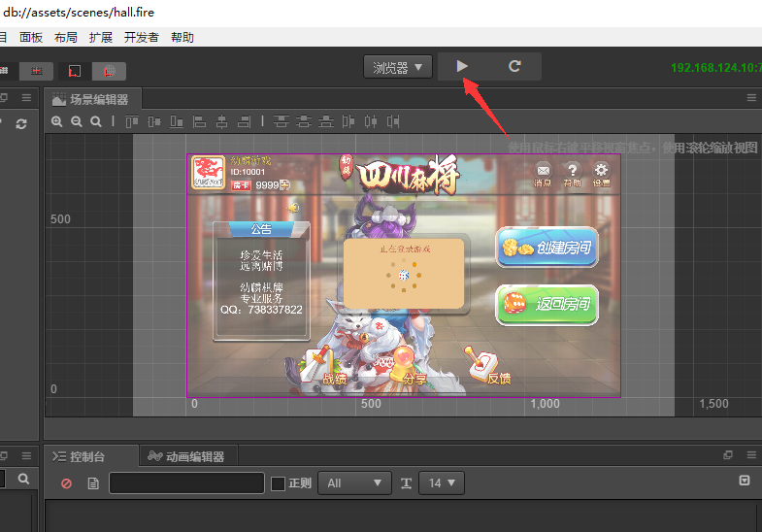
Task: Open the 浏览器 preview platform dropdown
Action: [398, 67]
